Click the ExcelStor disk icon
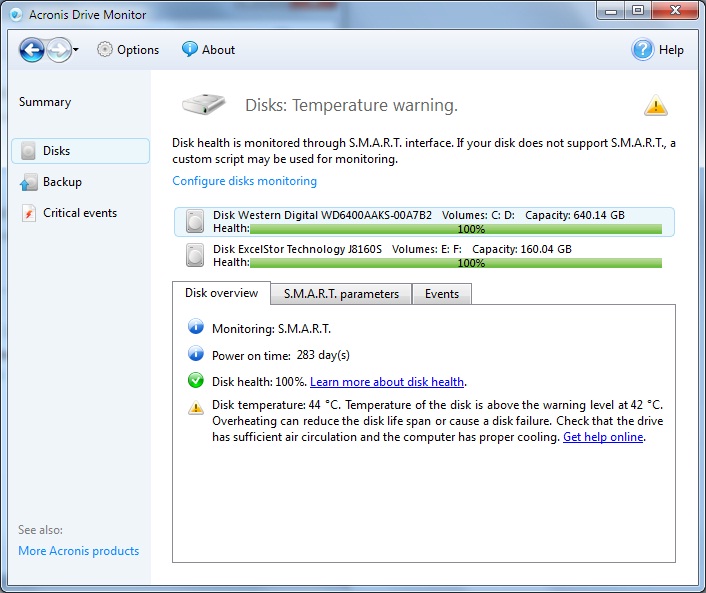This screenshot has width=706, height=593. 195,255
